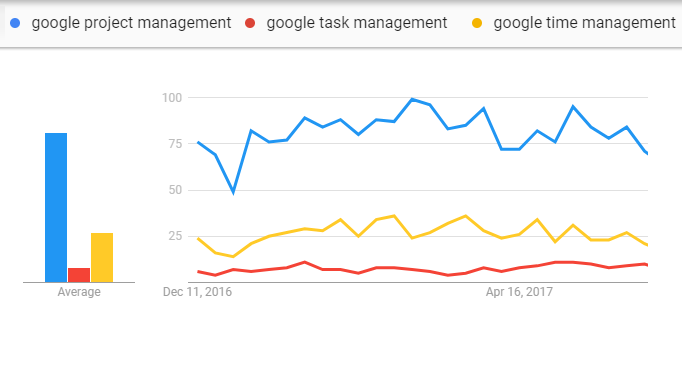Click the yellow time management trend line start
Image resolution: width=682 pixels, height=366 pixels.
[x=198, y=238]
